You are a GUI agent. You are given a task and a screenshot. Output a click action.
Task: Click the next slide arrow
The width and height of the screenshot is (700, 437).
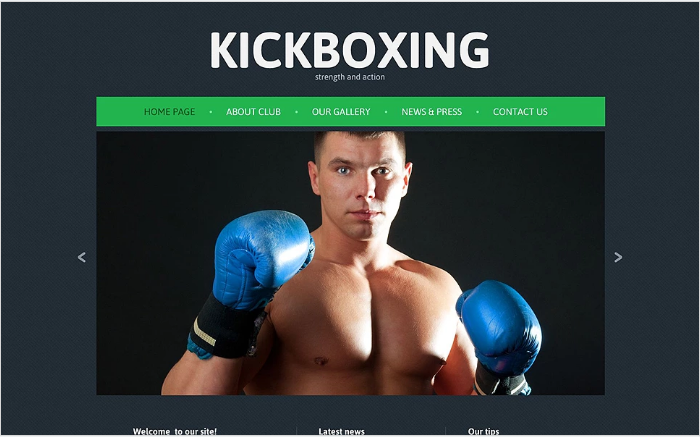[618, 257]
